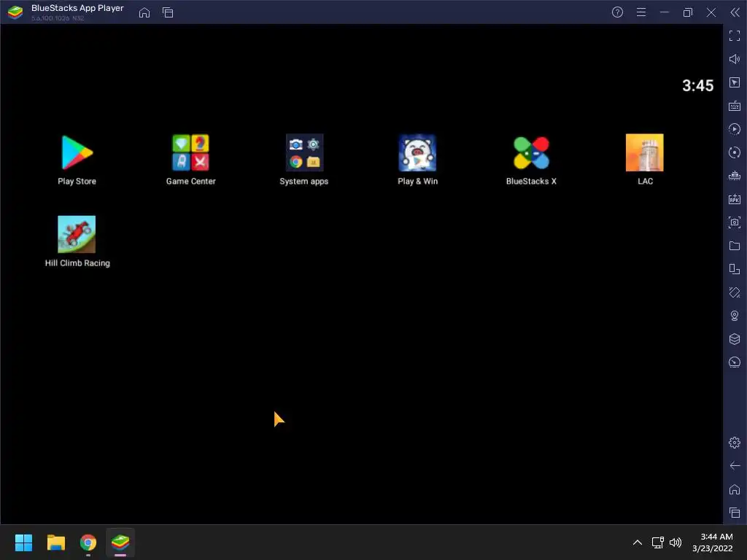Click the stacked layers icon in sidebar
The image size is (747, 560).
click(735, 339)
